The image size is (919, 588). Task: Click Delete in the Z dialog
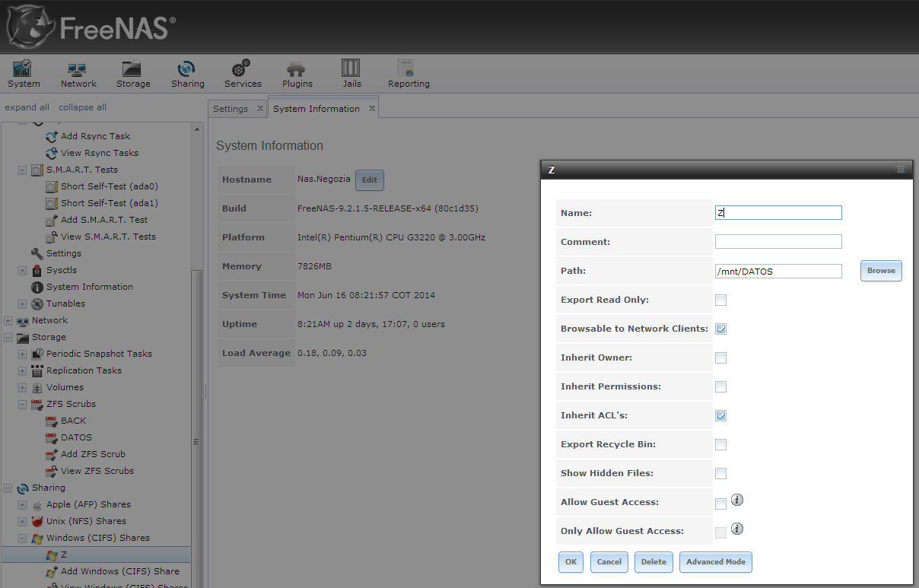653,562
